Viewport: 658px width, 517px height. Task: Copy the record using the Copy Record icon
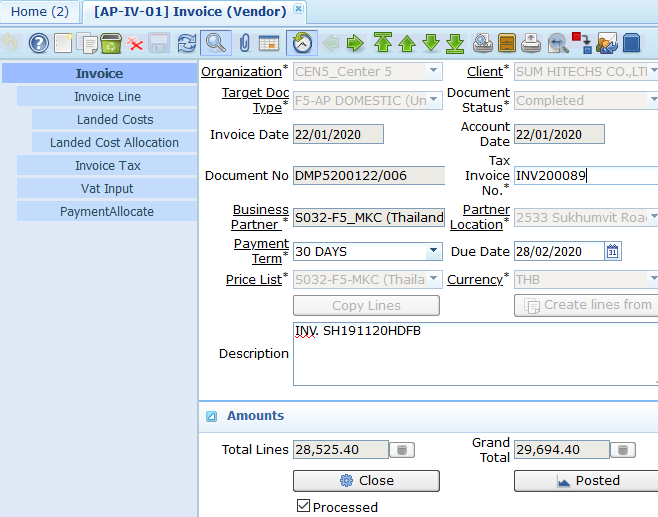point(87,43)
